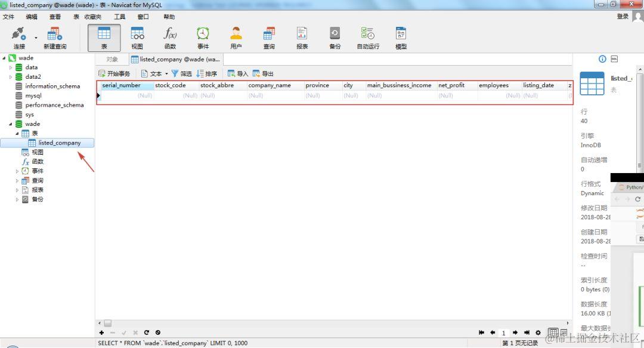Open the 查询 (Query) toolbar icon
This screenshot has height=348, width=644.
(x=269, y=38)
